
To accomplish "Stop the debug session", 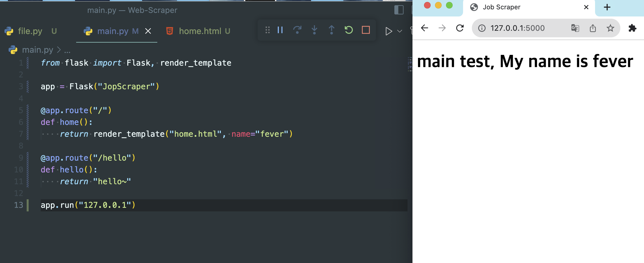I will pyautogui.click(x=366, y=30).
